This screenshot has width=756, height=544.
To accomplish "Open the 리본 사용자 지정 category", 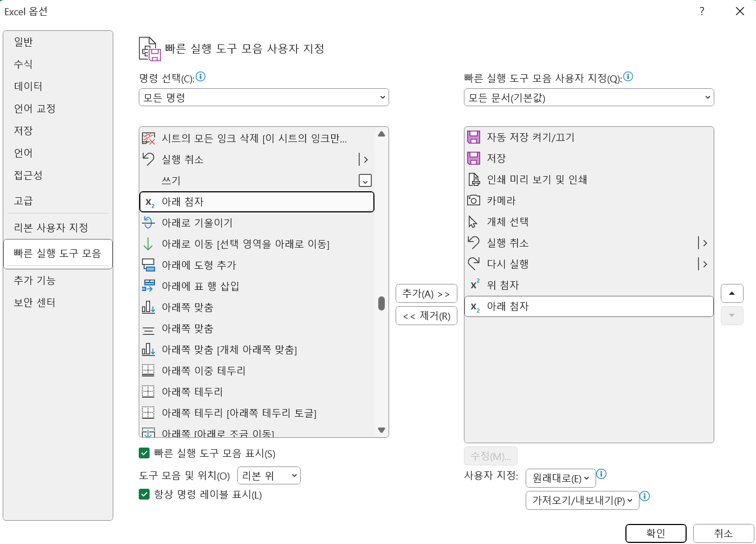I will (x=58, y=228).
